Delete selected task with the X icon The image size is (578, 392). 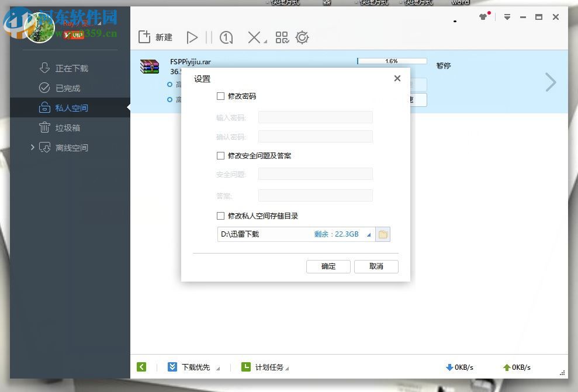pos(254,37)
